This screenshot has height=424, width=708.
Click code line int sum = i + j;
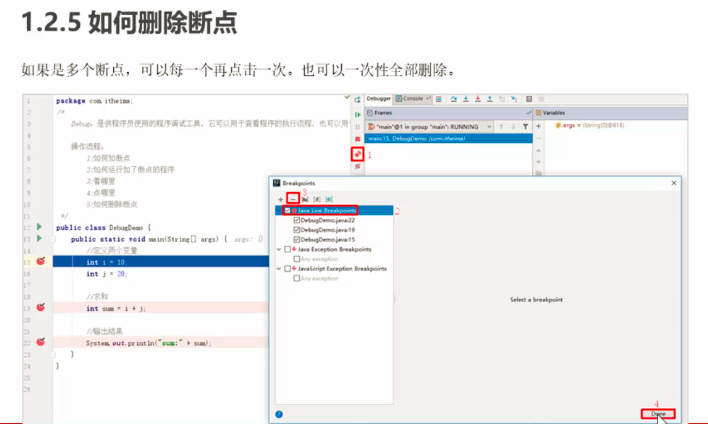(116, 308)
